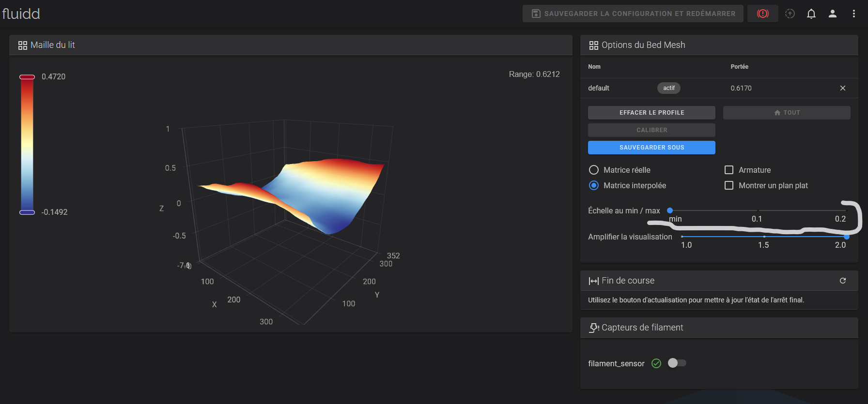Screen dimensions: 868x404
Task: Enable the Armature checkbox
Action: tap(729, 170)
